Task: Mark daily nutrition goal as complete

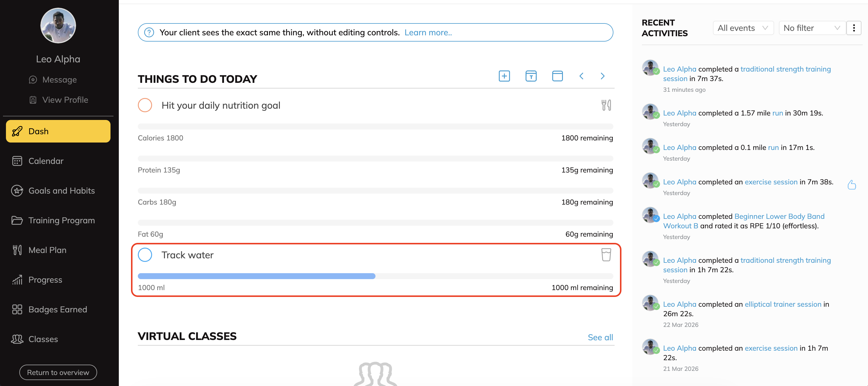Action: (x=145, y=105)
